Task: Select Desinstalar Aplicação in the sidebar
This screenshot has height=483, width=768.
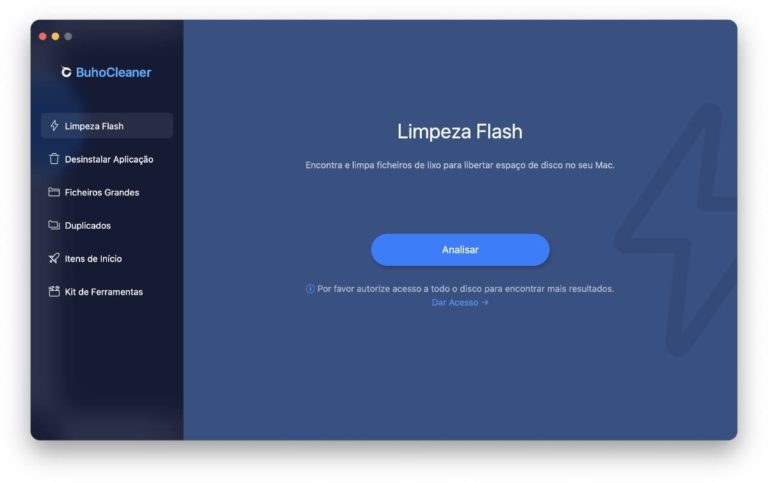Action: click(107, 159)
